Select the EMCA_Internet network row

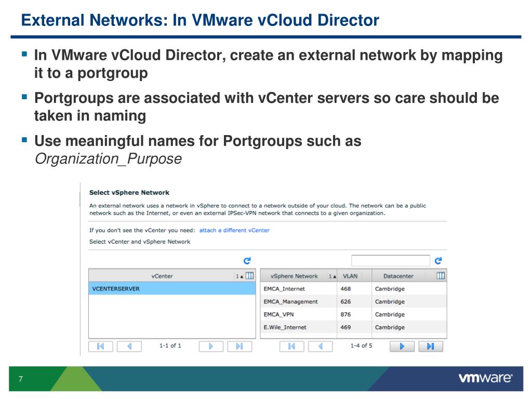(x=353, y=289)
